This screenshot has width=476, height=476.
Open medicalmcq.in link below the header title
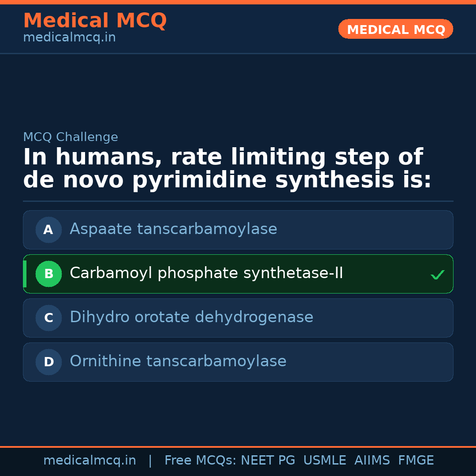click(69, 38)
